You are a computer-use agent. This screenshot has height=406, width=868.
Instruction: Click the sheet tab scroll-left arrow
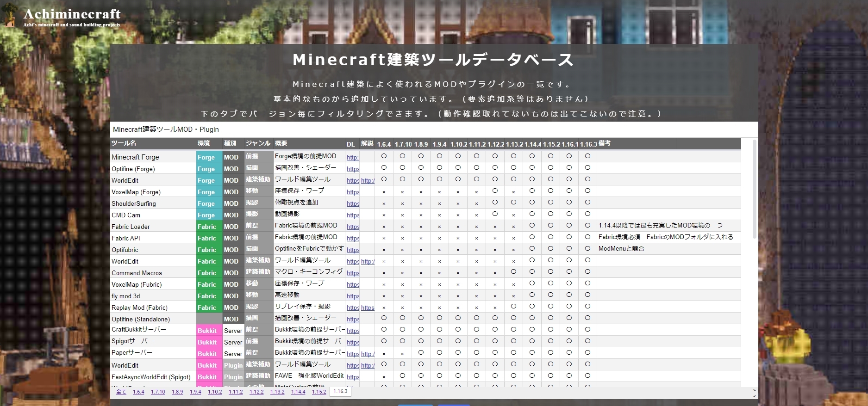[x=755, y=396]
